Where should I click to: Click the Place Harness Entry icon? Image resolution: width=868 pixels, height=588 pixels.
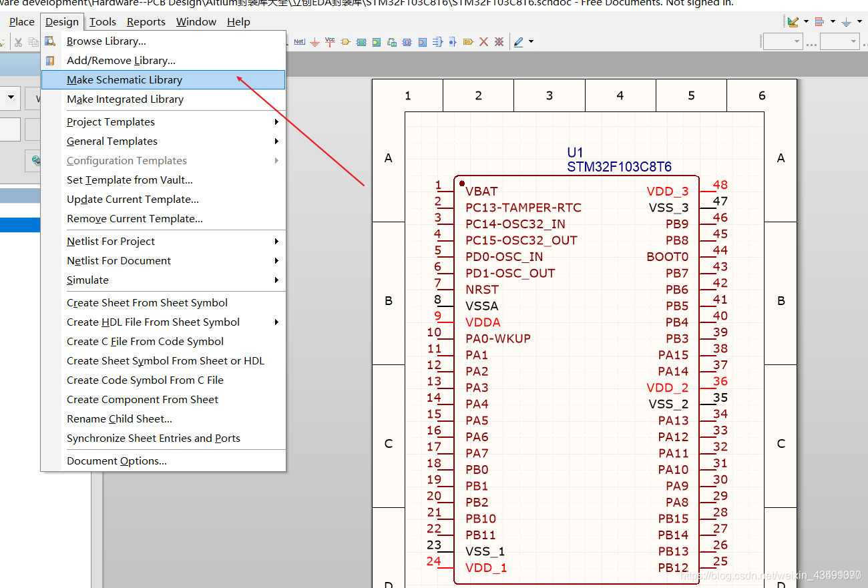coord(423,41)
